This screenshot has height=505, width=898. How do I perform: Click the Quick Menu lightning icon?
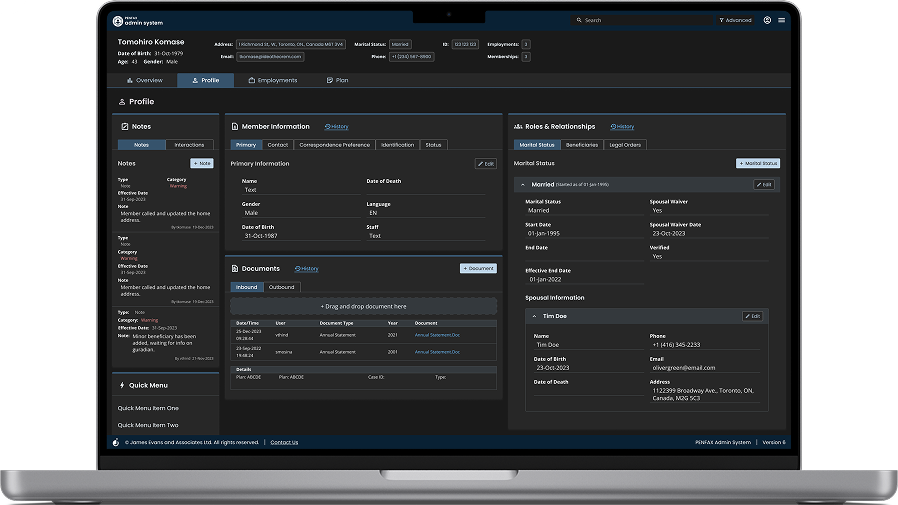point(122,385)
